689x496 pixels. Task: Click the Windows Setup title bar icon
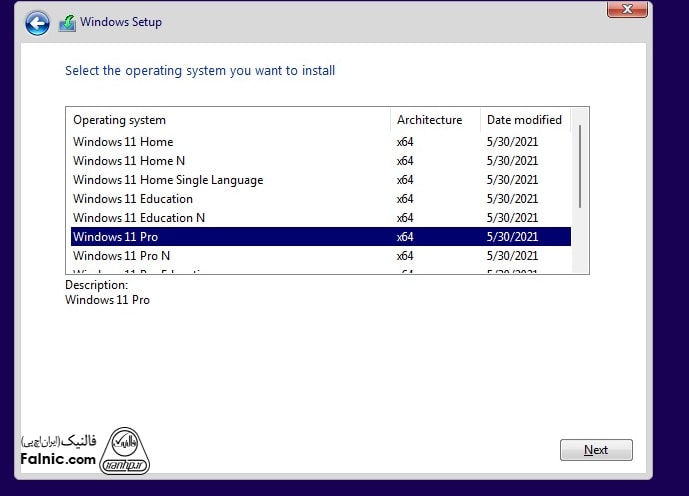67,23
